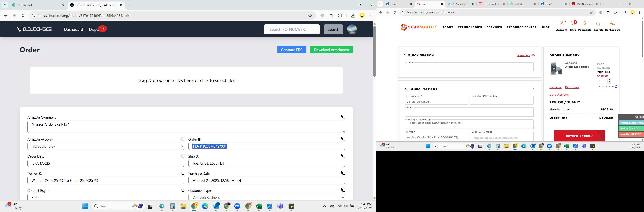Remove Algo Speakers from cart
The image size is (644, 212).
click(x=555, y=87)
